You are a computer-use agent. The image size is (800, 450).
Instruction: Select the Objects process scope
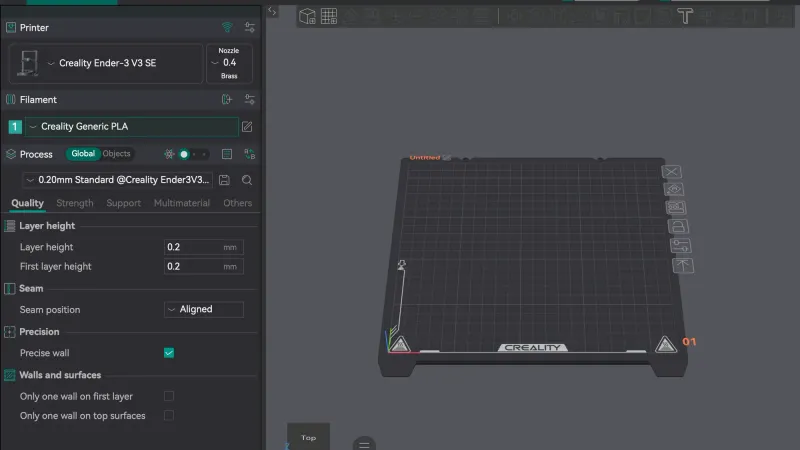(x=116, y=154)
